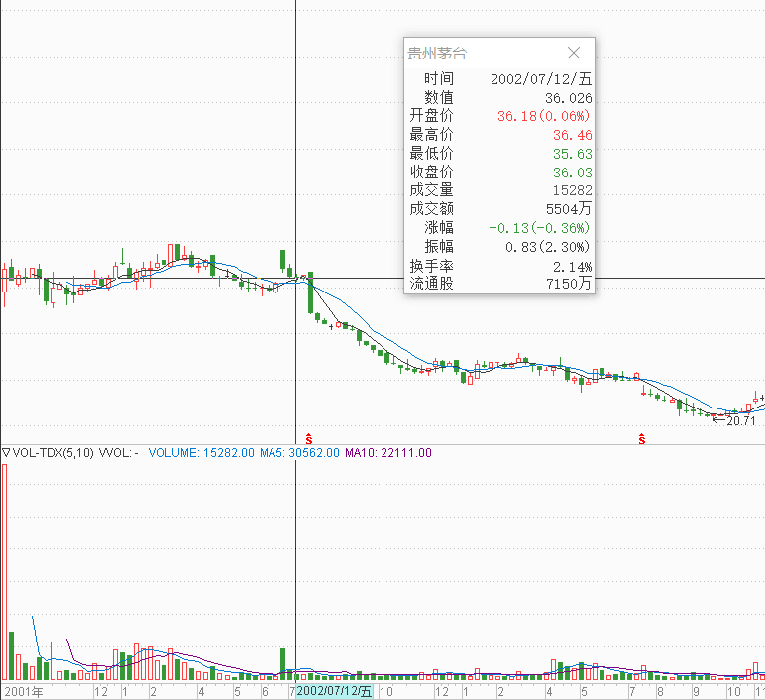Click the 成交量 row showing 15282
Screen dimensions: 765x700
(x=500, y=190)
